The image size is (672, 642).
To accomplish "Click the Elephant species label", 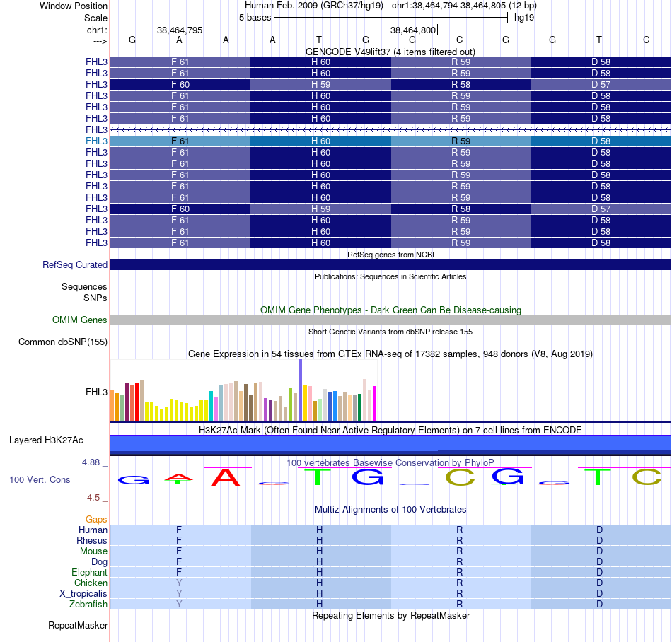I will 90,572.
